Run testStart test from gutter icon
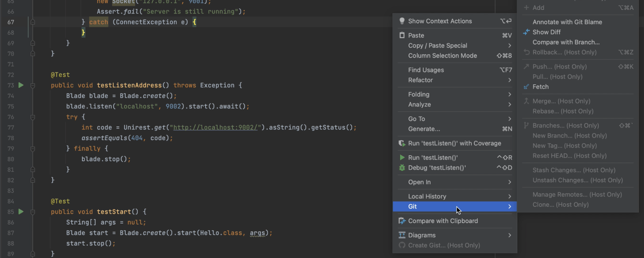Viewport: 644px width, 258px height. click(21, 212)
